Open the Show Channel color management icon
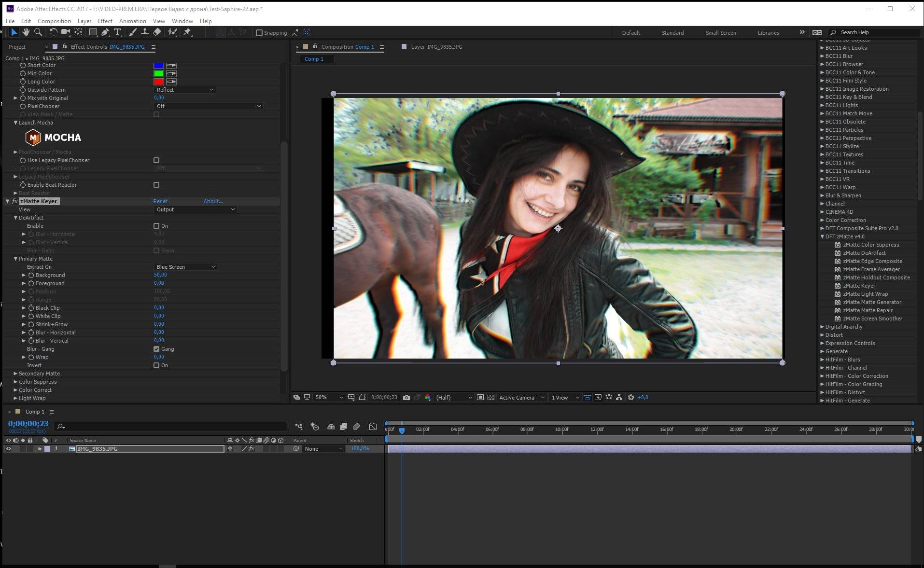This screenshot has height=568, width=924. point(428,398)
